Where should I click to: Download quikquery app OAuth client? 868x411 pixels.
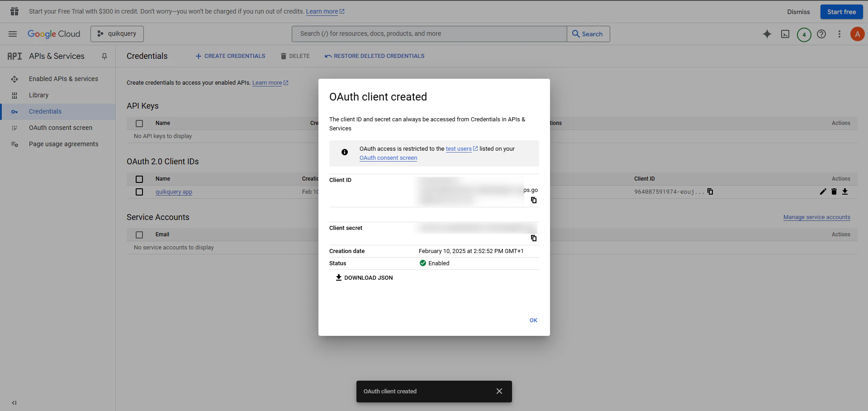point(845,192)
